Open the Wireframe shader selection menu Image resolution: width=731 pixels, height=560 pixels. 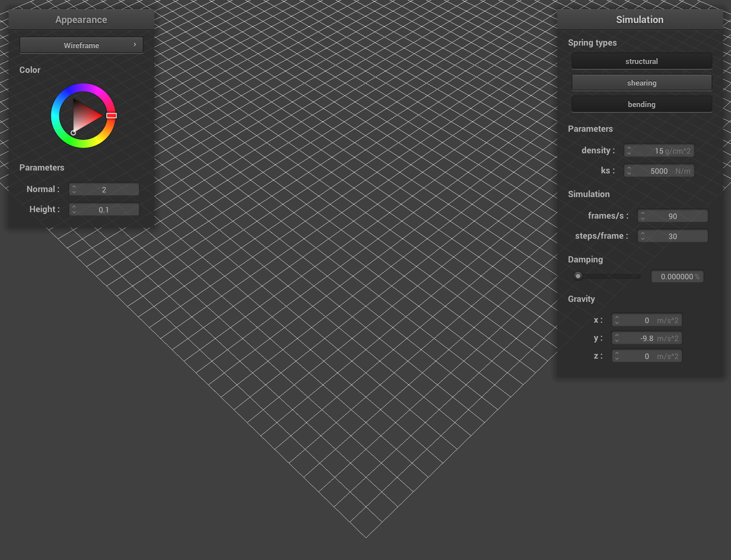81,45
